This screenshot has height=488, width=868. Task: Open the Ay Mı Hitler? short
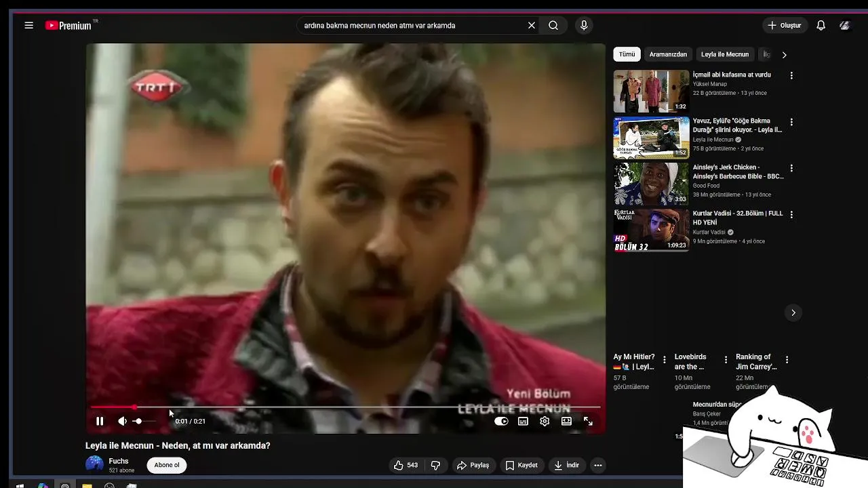pos(634,362)
